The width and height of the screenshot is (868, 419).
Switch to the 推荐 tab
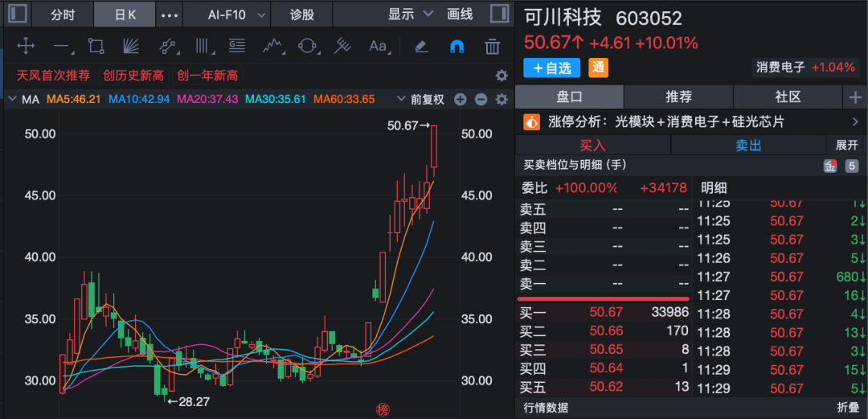click(x=679, y=97)
